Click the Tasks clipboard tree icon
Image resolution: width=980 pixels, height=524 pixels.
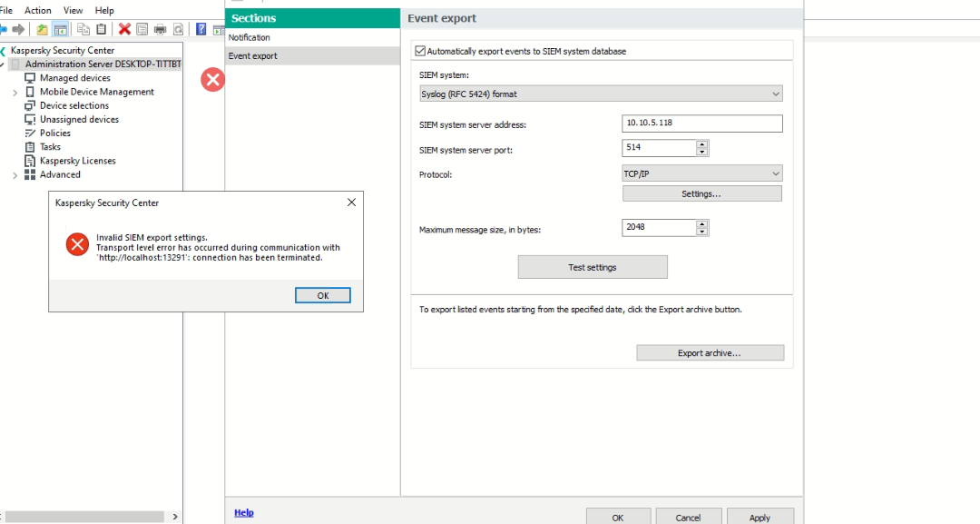pyautogui.click(x=29, y=147)
